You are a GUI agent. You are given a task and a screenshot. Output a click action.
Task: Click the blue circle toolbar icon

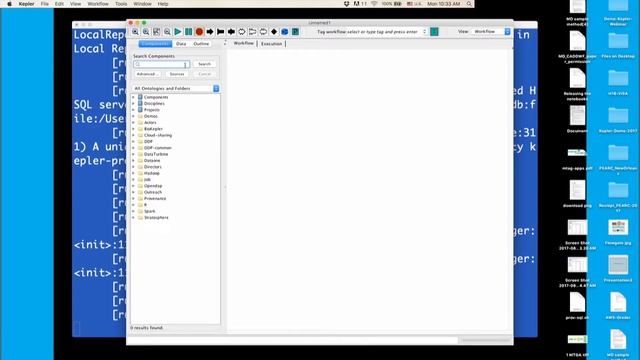pyautogui.click(x=284, y=32)
